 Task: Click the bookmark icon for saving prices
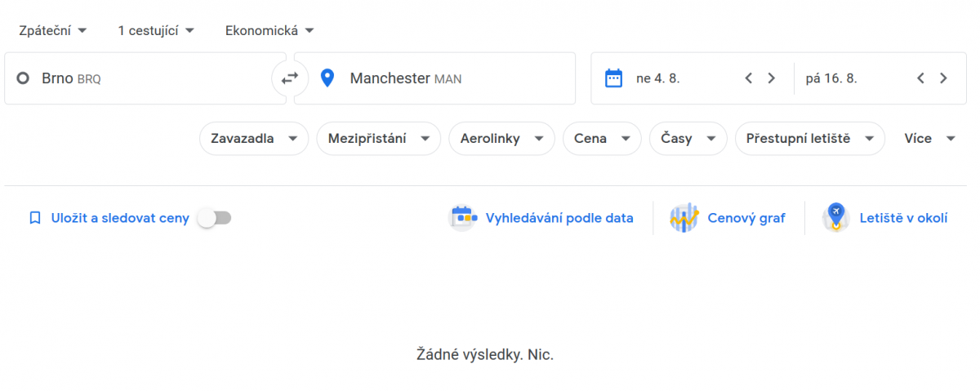(x=34, y=218)
